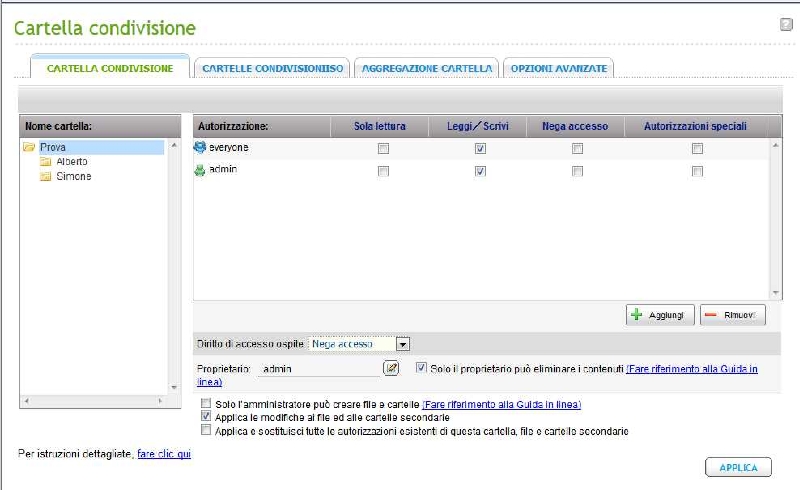The image size is (800, 490).
Task: Check Nega accesso for admin
Action: 577,171
